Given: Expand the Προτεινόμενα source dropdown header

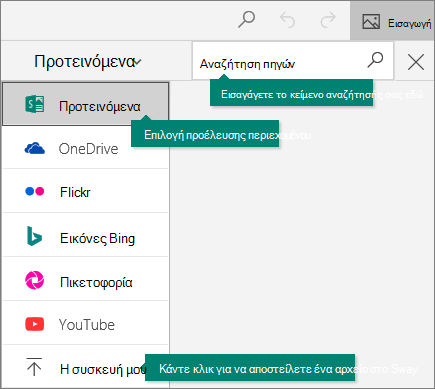Looking at the screenshot, I should 88,61.
